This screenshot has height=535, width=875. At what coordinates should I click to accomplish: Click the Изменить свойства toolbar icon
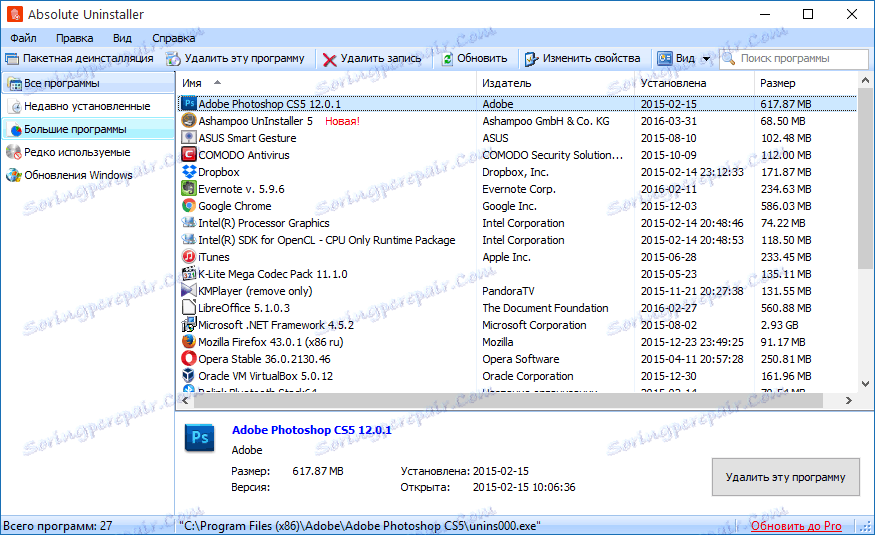point(532,59)
